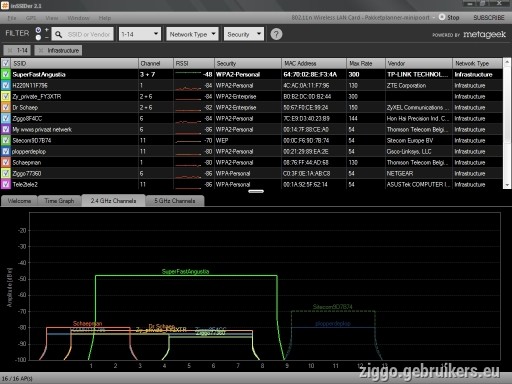Viewport: 512px width, 384px height.
Task: Uncheck the SuperFastAngustia network checkbox
Action: click(x=6, y=74)
